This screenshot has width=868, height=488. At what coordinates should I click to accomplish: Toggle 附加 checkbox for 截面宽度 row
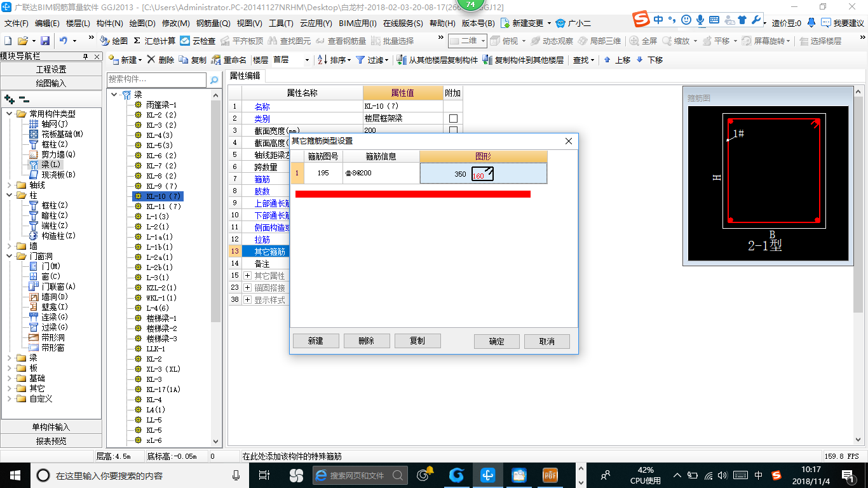(x=453, y=130)
